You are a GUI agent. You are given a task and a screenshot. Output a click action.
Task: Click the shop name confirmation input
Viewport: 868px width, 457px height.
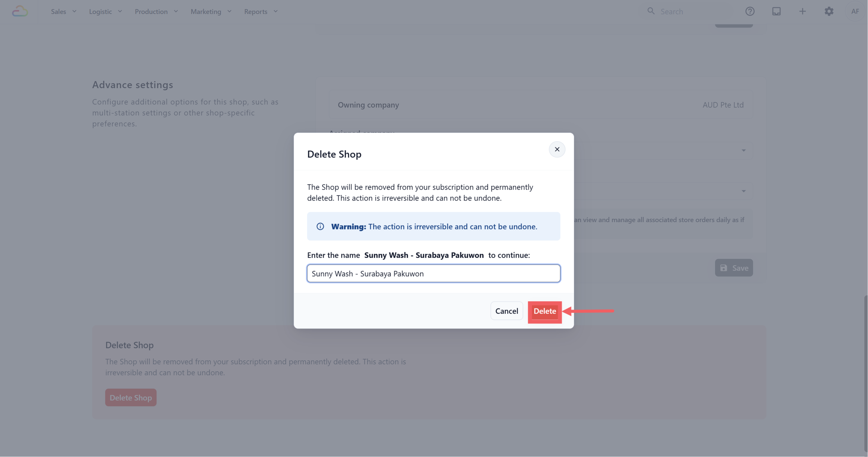click(x=434, y=273)
